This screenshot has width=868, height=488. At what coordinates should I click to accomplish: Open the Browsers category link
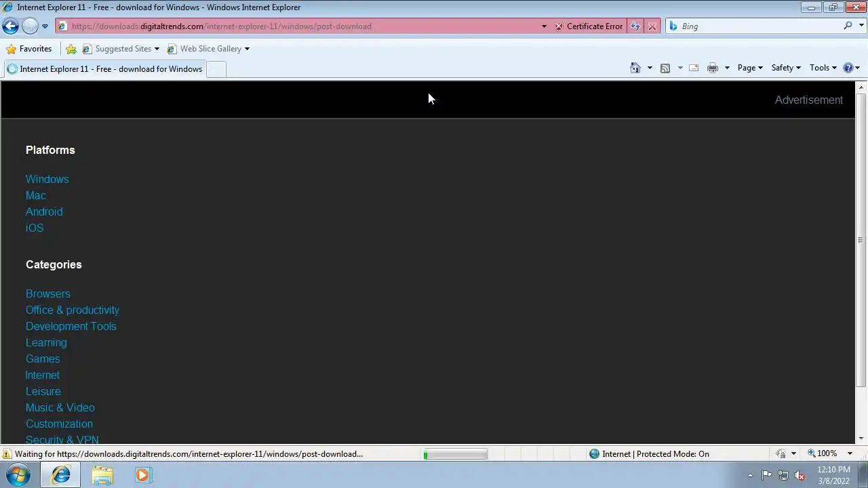(48, 293)
